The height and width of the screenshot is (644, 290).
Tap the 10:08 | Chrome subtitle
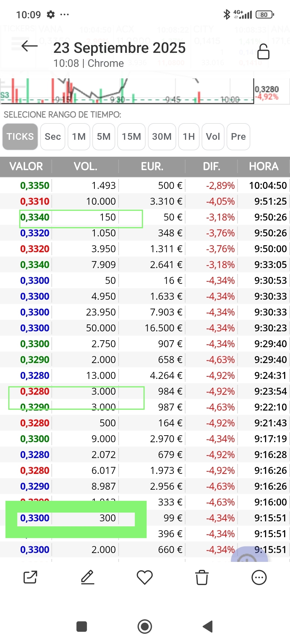pos(89,63)
